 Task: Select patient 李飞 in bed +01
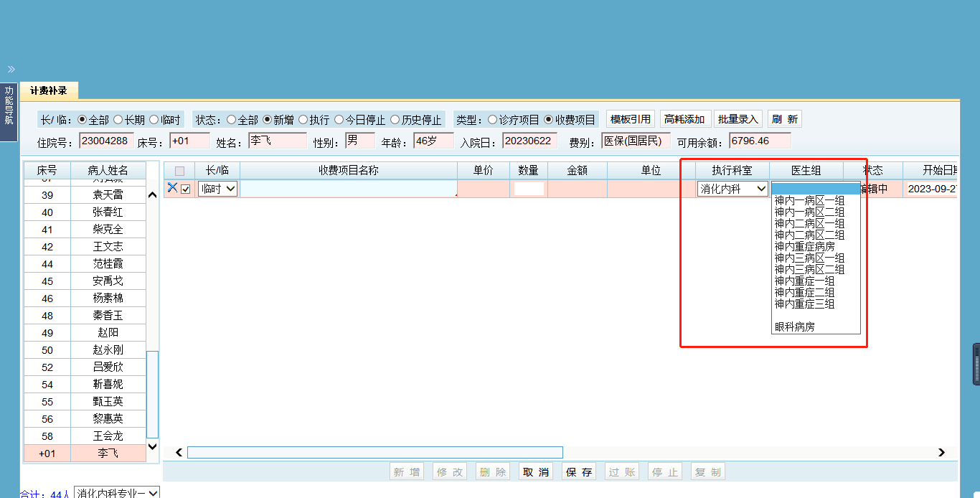(x=85, y=454)
